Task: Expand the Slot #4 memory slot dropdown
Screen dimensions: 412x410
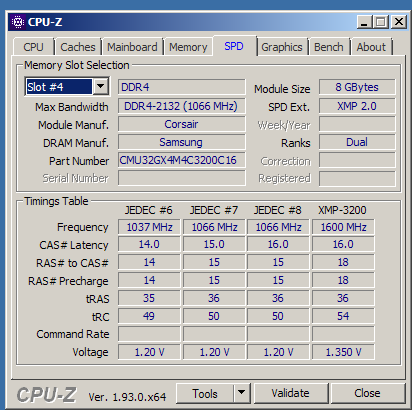Action: click(100, 87)
